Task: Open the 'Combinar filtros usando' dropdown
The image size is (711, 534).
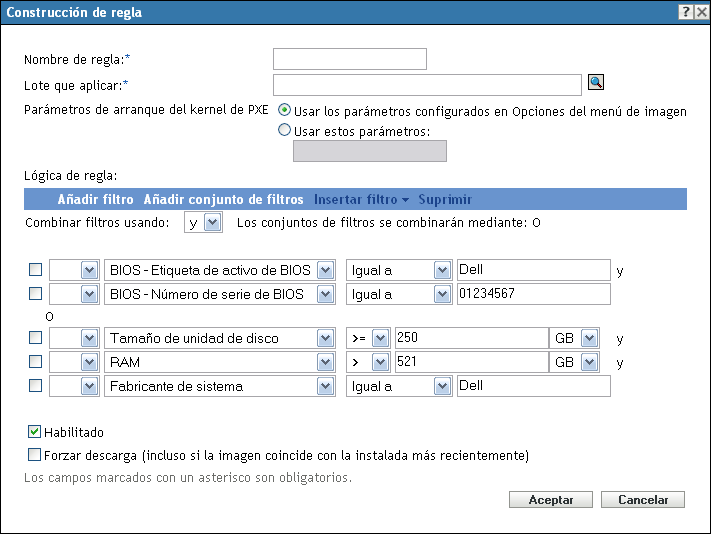Action: (212, 222)
